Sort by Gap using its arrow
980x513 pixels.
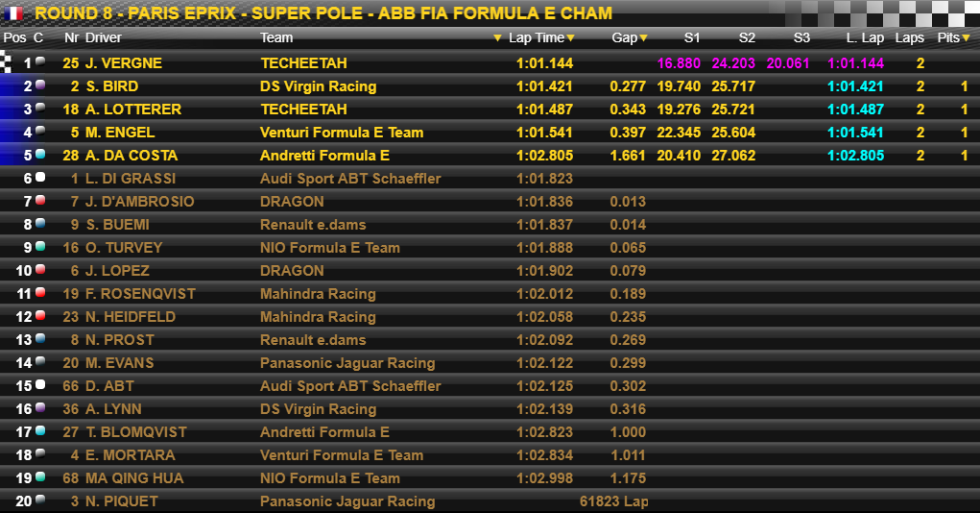(x=644, y=38)
